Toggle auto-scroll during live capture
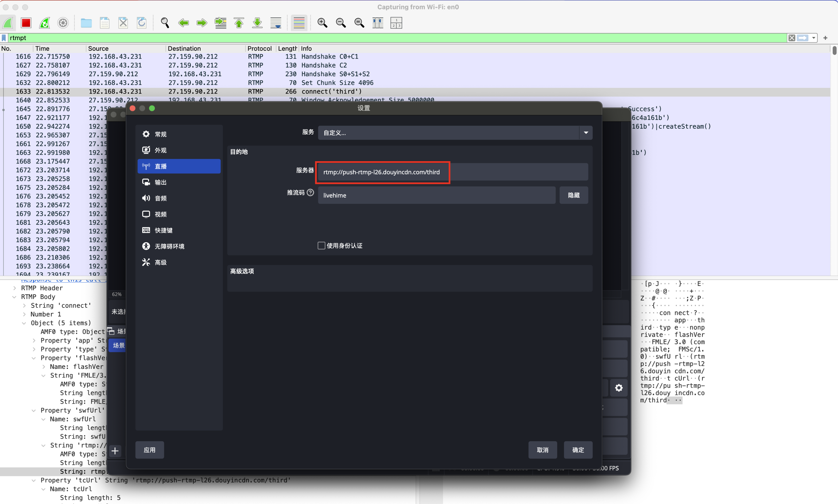Image resolution: width=838 pixels, height=504 pixels. tap(276, 23)
